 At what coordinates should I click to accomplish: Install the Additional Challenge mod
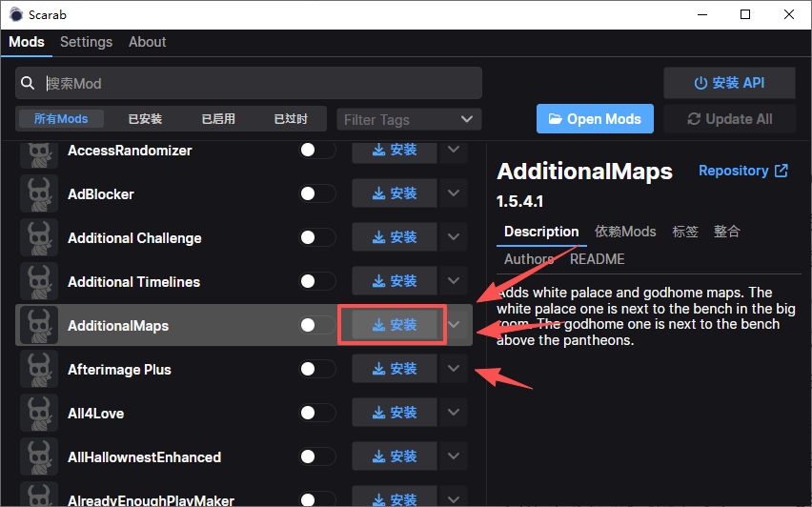pos(395,237)
